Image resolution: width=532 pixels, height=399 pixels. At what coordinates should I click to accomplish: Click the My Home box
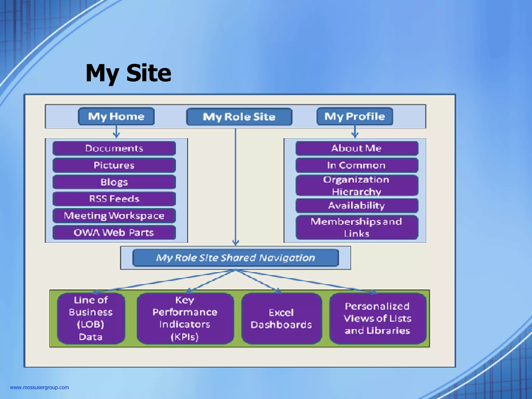tap(116, 116)
